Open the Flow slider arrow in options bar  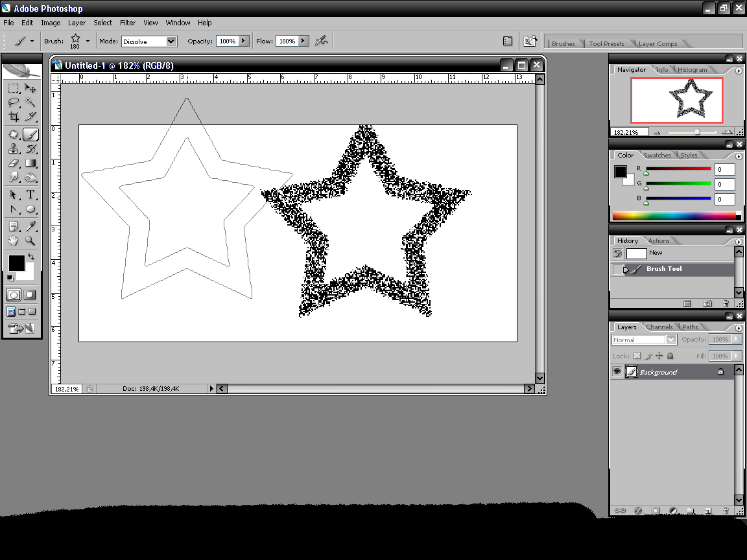pos(303,41)
